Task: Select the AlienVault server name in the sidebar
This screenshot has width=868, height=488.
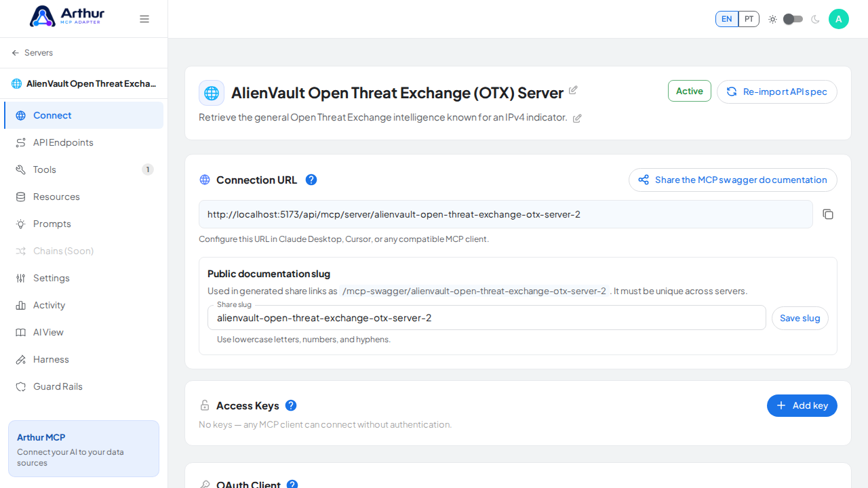Action: [83, 84]
